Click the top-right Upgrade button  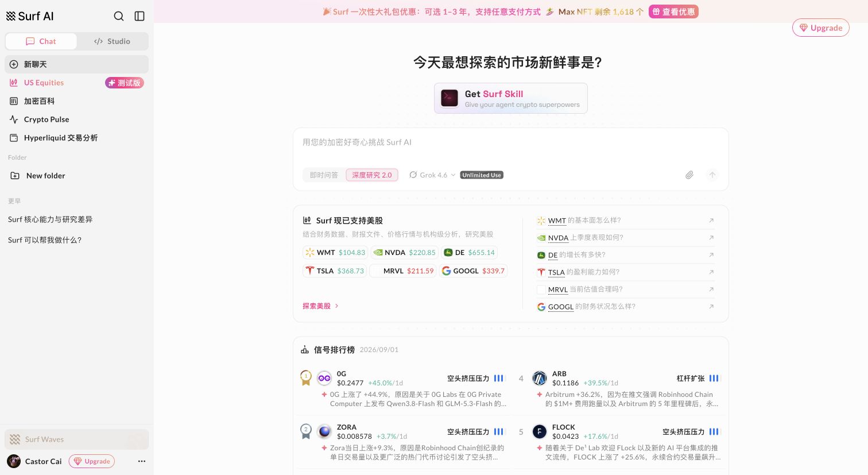pyautogui.click(x=821, y=28)
